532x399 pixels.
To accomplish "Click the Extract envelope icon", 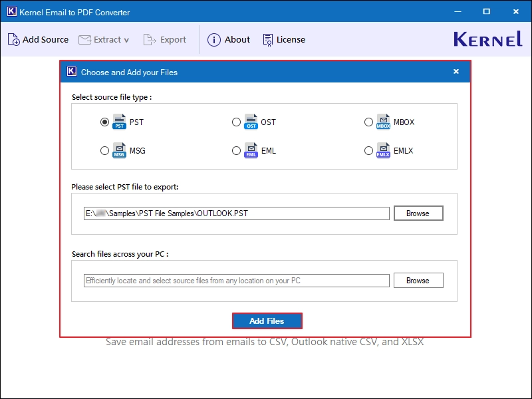I will click(85, 40).
